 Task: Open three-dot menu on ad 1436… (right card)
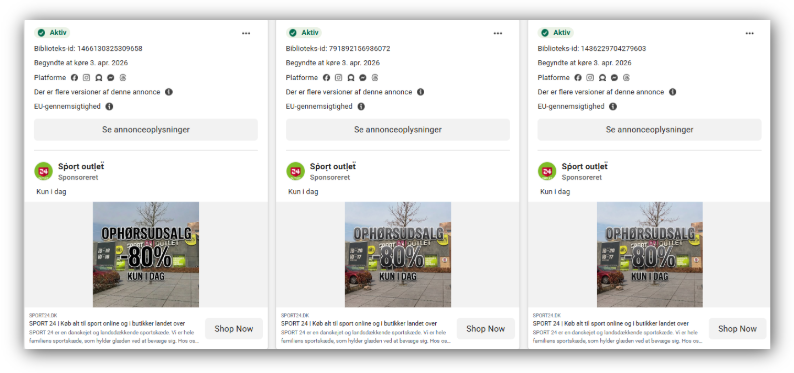(x=749, y=33)
